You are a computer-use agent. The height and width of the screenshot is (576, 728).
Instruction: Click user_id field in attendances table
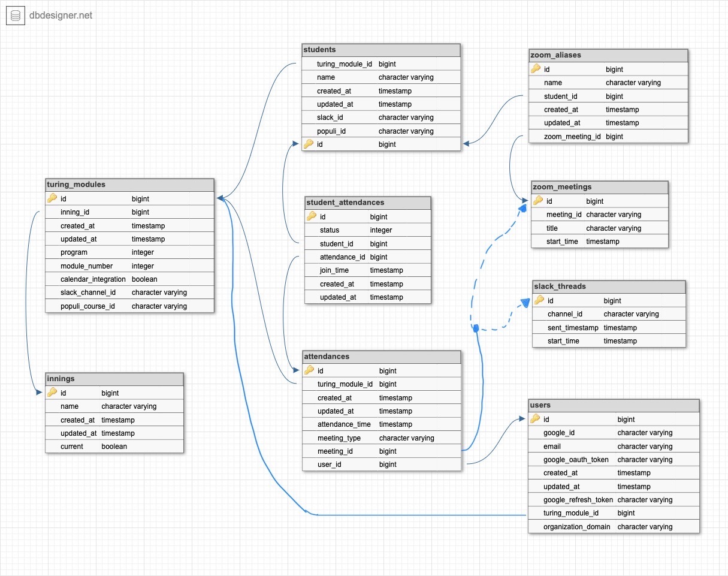pos(382,464)
